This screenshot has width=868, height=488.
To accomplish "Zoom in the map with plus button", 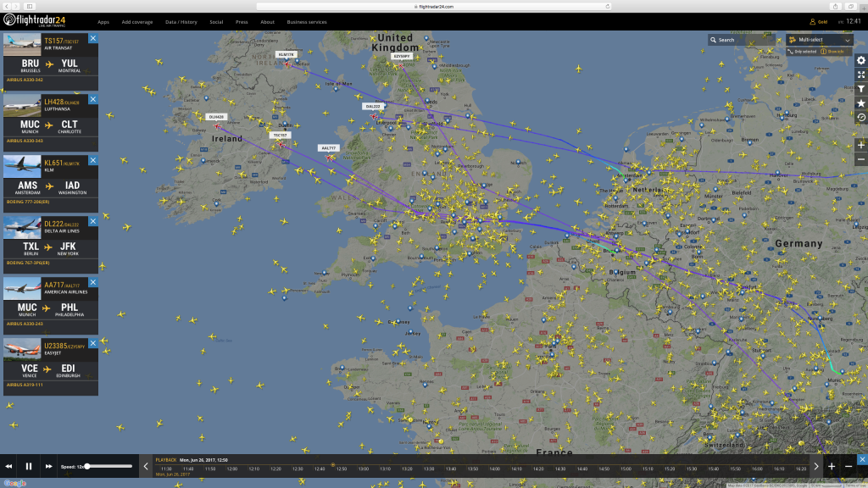I will point(861,145).
